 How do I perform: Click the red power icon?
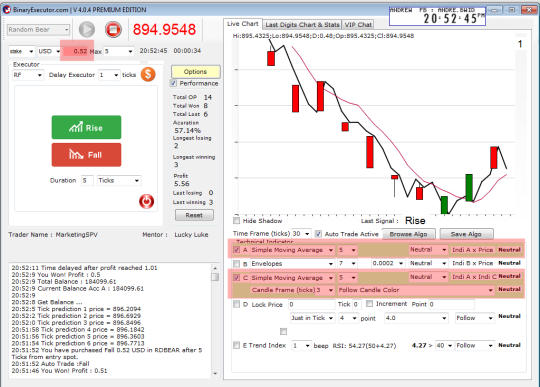click(146, 201)
